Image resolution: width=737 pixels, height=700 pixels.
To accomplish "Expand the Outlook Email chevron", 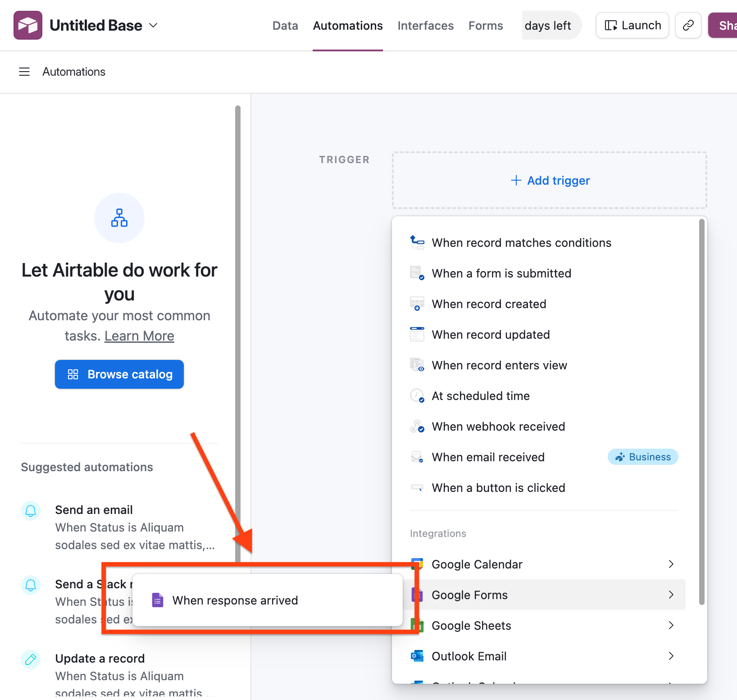I will (671, 656).
